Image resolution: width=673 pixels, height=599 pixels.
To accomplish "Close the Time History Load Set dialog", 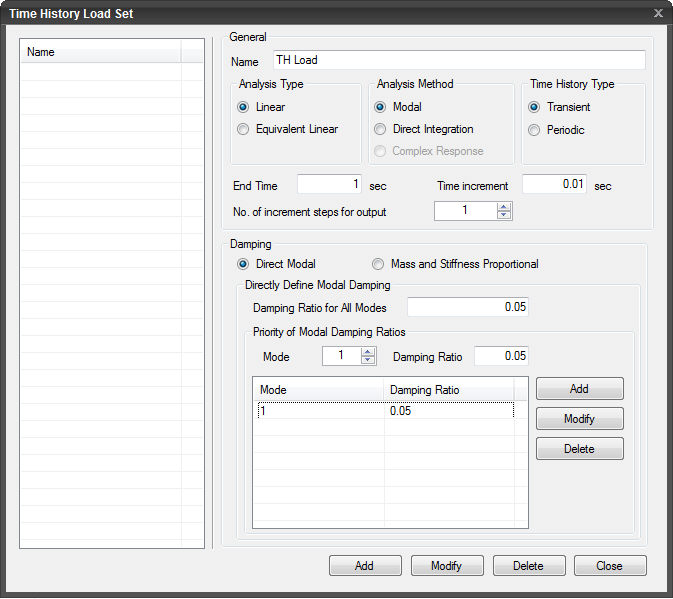I will tap(609, 566).
